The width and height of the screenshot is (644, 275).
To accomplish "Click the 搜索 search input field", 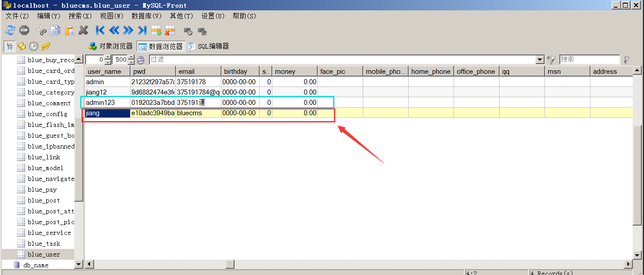I will 590,59.
